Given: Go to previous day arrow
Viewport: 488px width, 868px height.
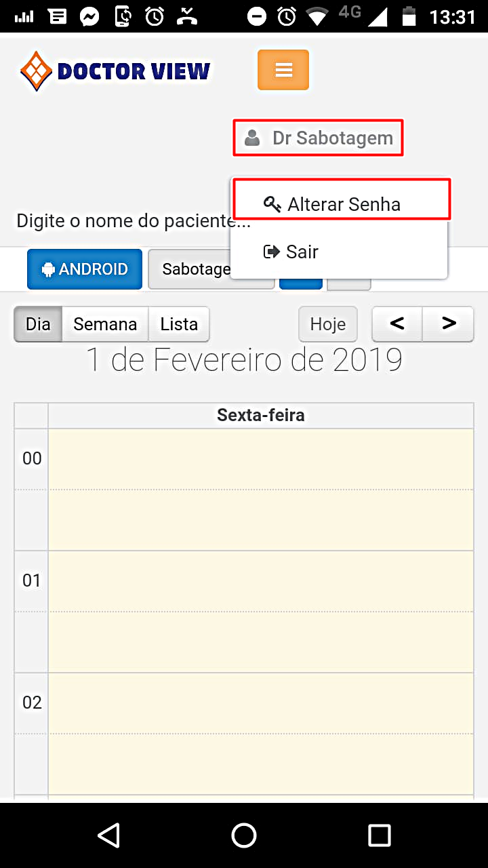Looking at the screenshot, I should point(397,324).
